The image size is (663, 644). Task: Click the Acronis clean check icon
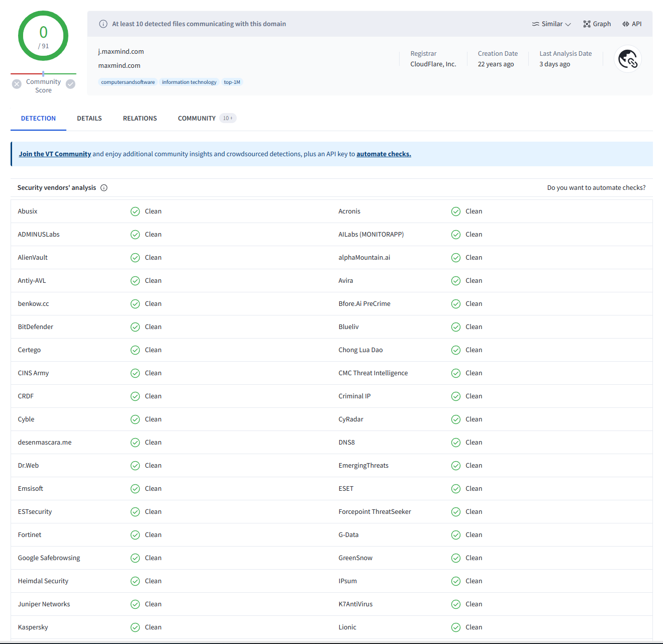(456, 211)
